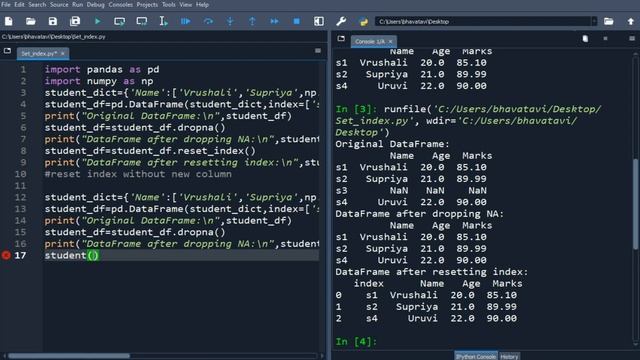The image size is (640, 360).
Task: Clear console variables icon
Action: [x=585, y=38]
